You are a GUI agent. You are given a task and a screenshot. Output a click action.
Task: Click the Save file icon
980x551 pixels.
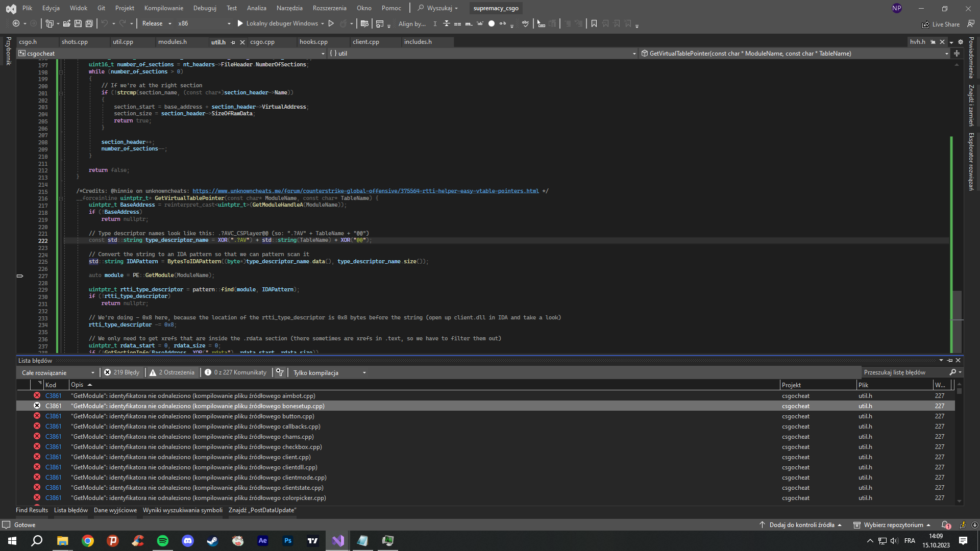point(78,23)
